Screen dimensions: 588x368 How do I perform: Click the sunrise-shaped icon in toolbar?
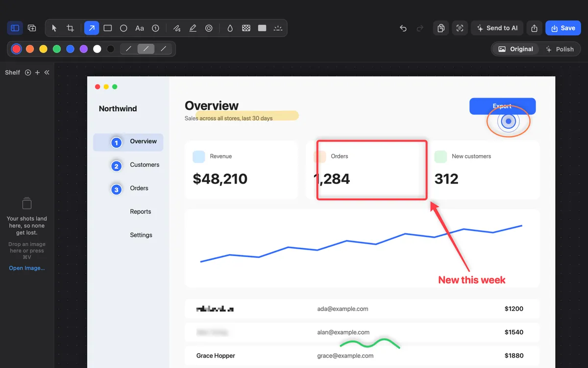pyautogui.click(x=278, y=28)
